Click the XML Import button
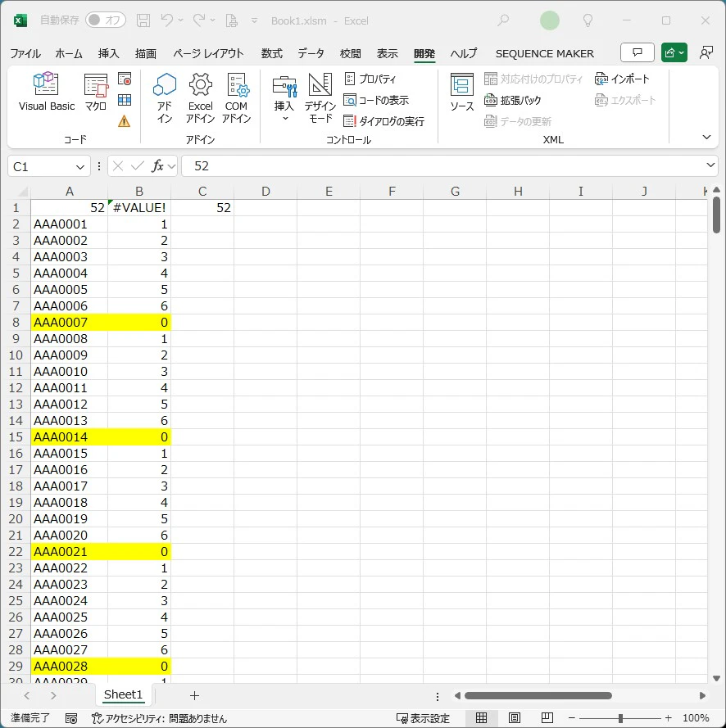The width and height of the screenshot is (726, 728). [x=622, y=79]
